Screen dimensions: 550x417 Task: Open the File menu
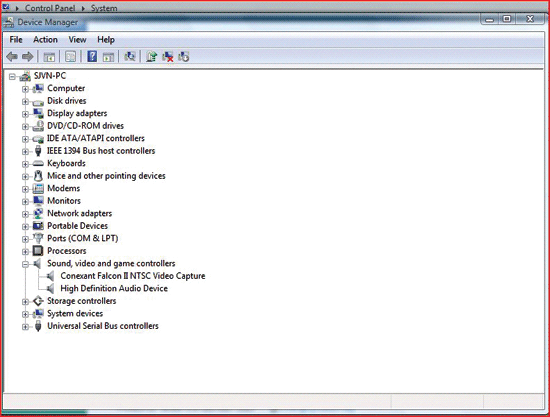pyautogui.click(x=16, y=40)
